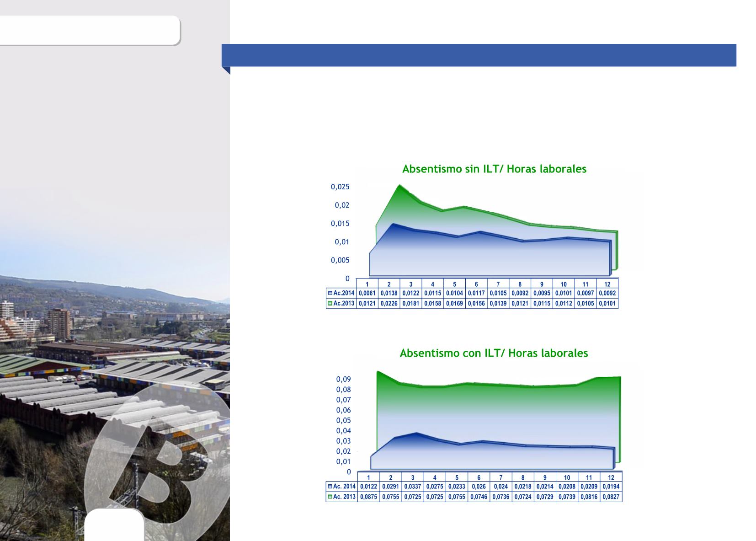
Task: Click the 'Absentismo con ILT/ Horas laborales' chart title
Action: click(x=494, y=353)
